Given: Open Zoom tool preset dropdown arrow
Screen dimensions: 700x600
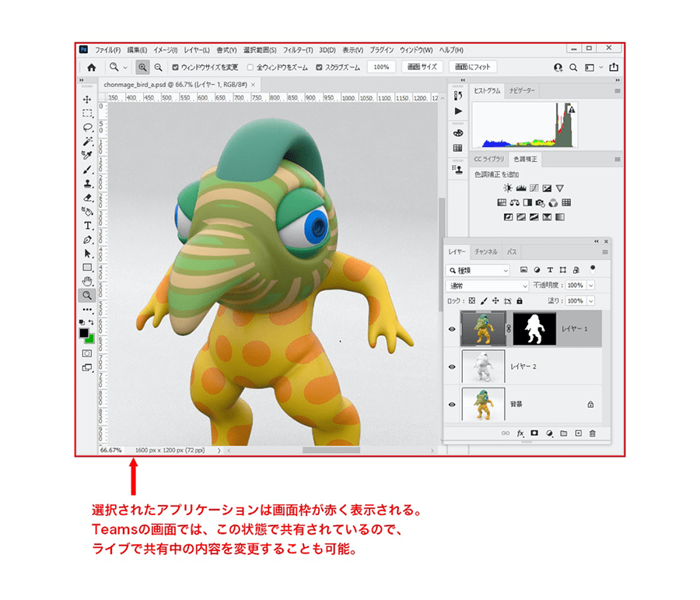Looking at the screenshot, I should (125, 68).
